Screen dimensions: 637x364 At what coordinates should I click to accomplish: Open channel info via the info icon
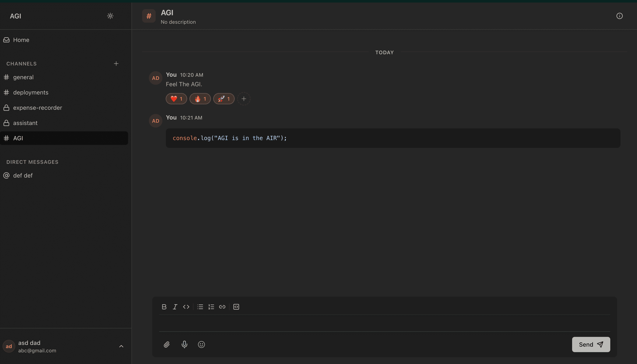(620, 16)
